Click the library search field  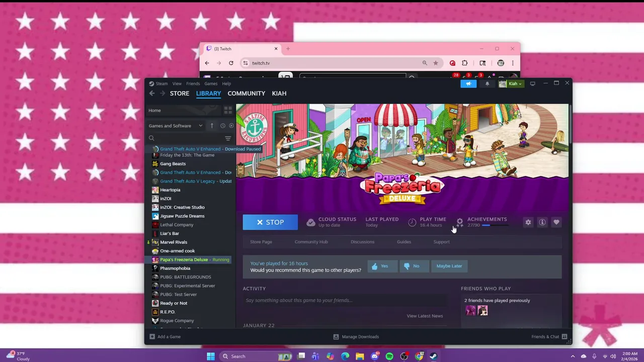tap(185, 138)
